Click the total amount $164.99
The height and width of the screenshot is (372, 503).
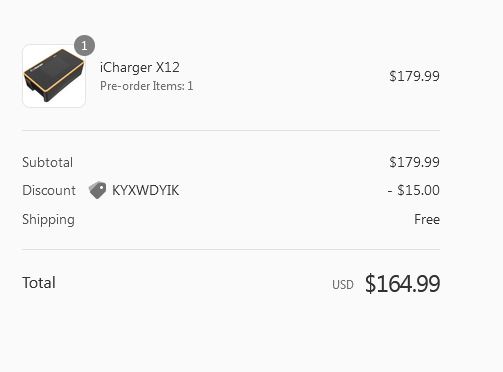[x=402, y=284]
